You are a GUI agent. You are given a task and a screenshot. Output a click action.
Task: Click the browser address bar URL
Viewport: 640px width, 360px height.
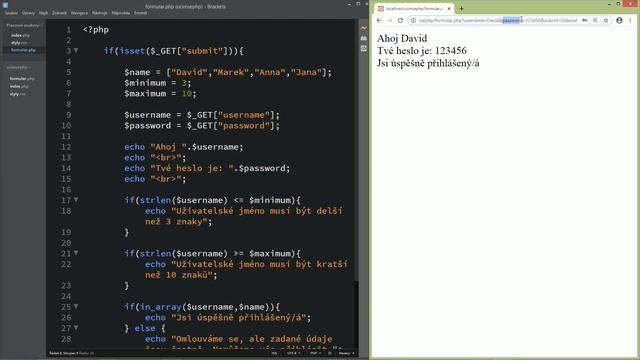pos(498,20)
